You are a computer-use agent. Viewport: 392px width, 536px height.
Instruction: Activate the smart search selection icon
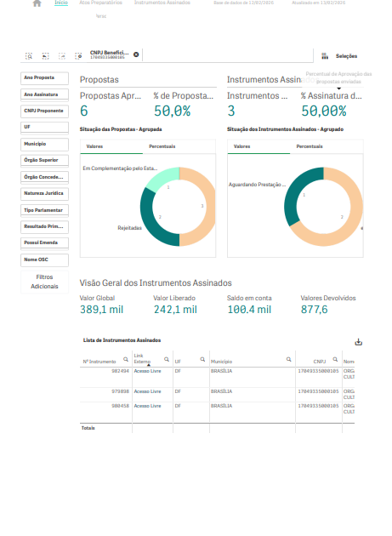click(29, 56)
